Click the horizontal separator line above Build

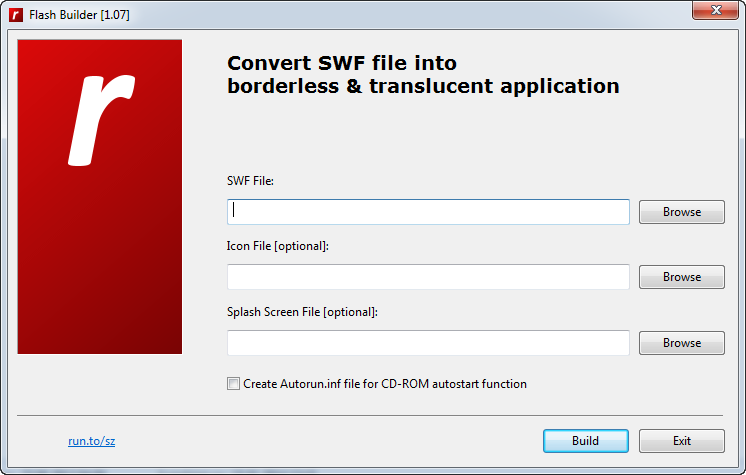tap(370, 414)
